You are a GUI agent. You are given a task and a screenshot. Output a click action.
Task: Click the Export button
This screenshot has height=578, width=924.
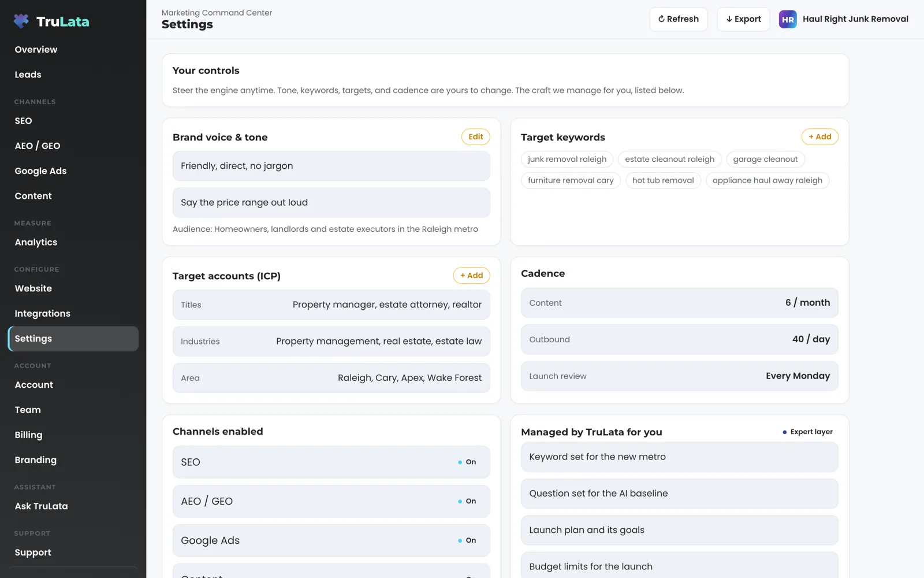tap(743, 19)
